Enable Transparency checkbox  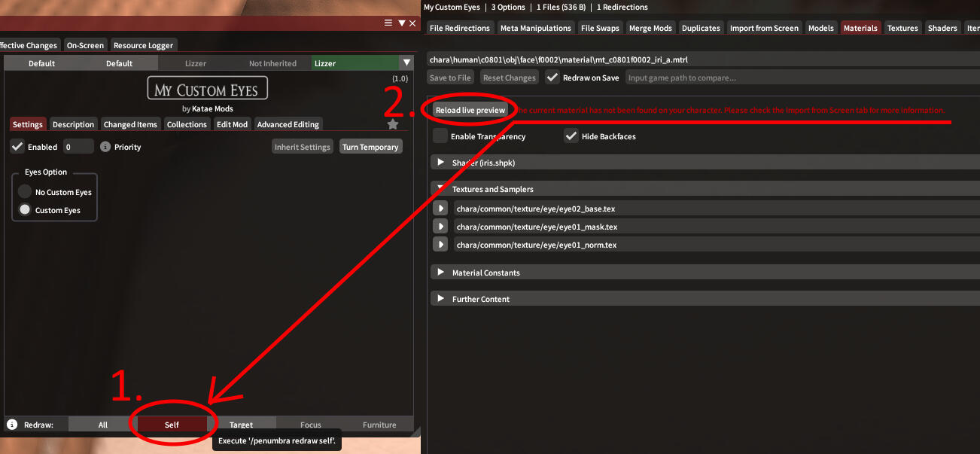click(x=440, y=136)
